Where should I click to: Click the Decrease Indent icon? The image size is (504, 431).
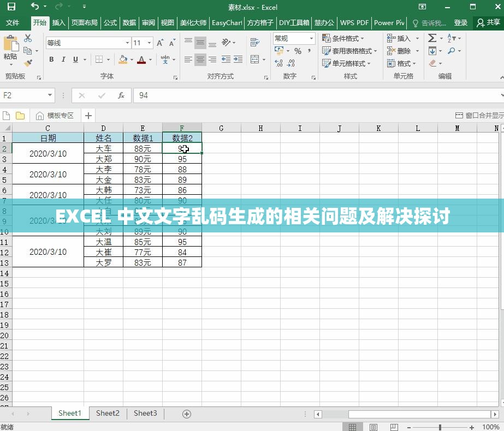[x=226, y=59]
